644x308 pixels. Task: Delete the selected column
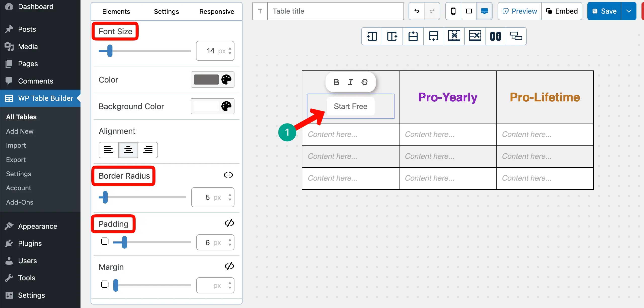tap(454, 36)
